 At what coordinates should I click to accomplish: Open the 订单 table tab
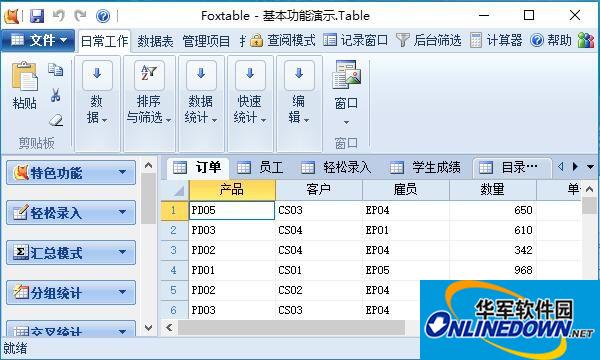coord(198,168)
